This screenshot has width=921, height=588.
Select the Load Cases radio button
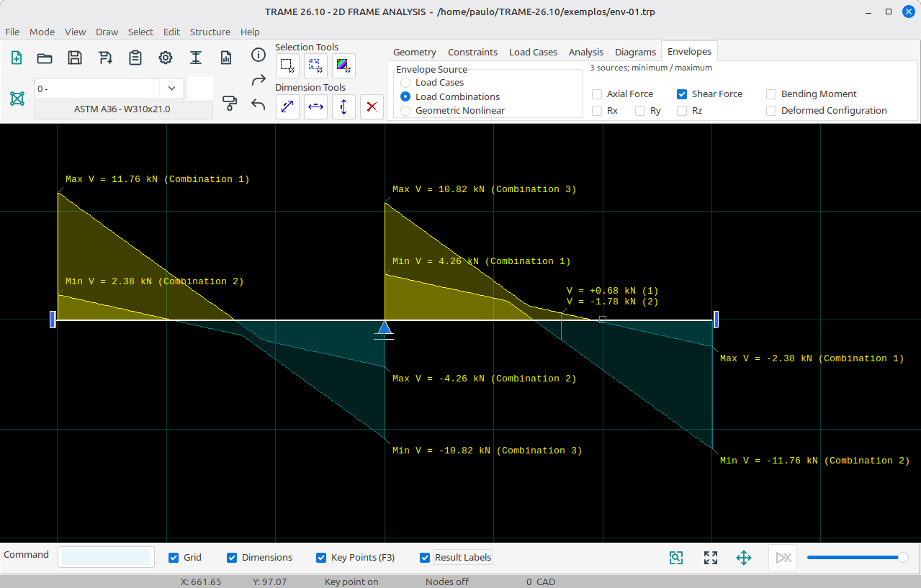[x=405, y=83]
